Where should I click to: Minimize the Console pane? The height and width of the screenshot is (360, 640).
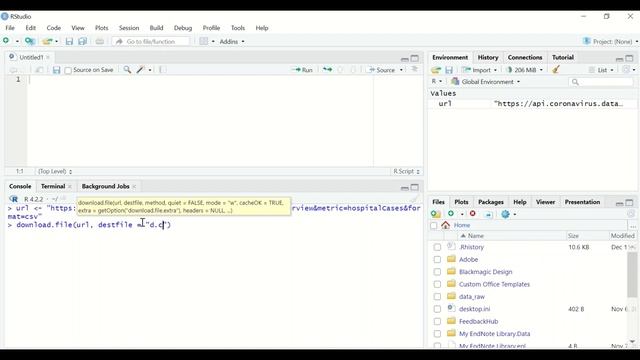(404, 187)
